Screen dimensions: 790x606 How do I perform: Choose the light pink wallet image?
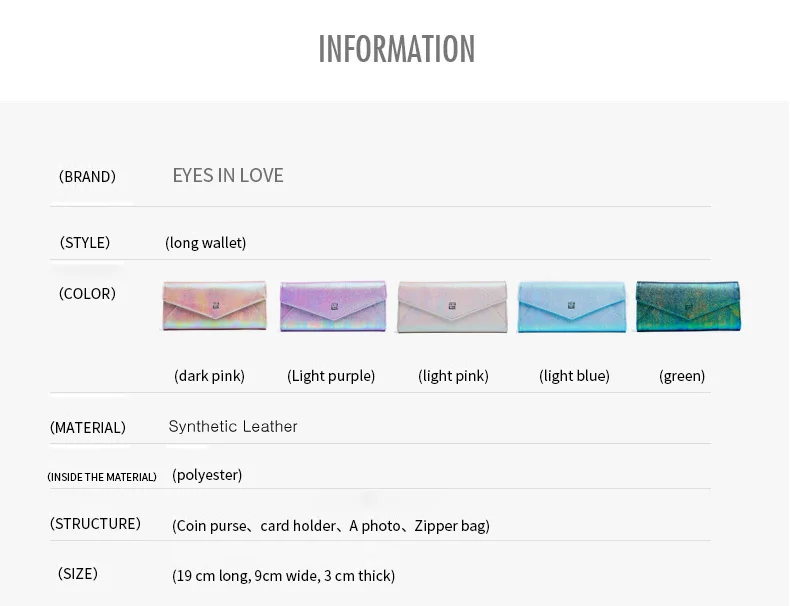point(452,307)
